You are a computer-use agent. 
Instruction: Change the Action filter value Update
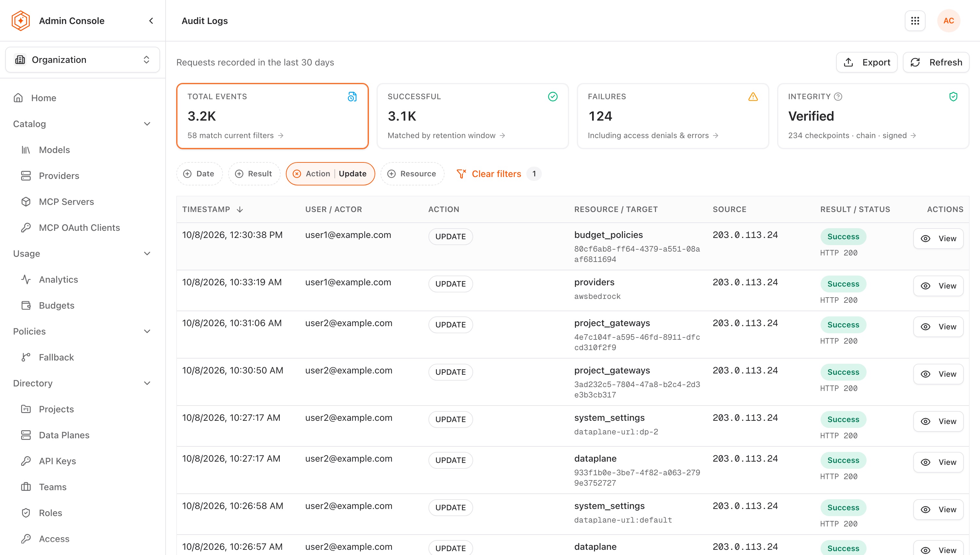coord(353,174)
